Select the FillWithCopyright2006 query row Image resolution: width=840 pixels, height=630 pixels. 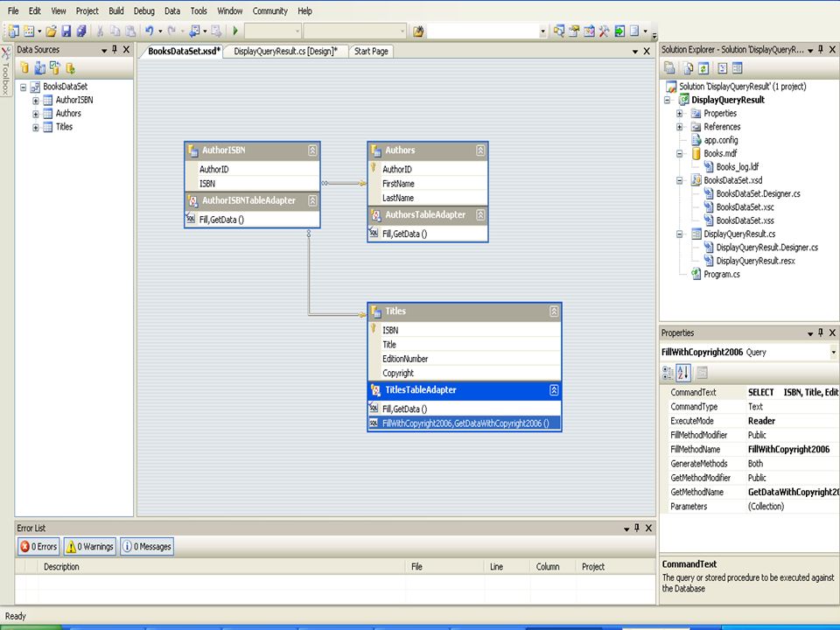tap(465, 423)
